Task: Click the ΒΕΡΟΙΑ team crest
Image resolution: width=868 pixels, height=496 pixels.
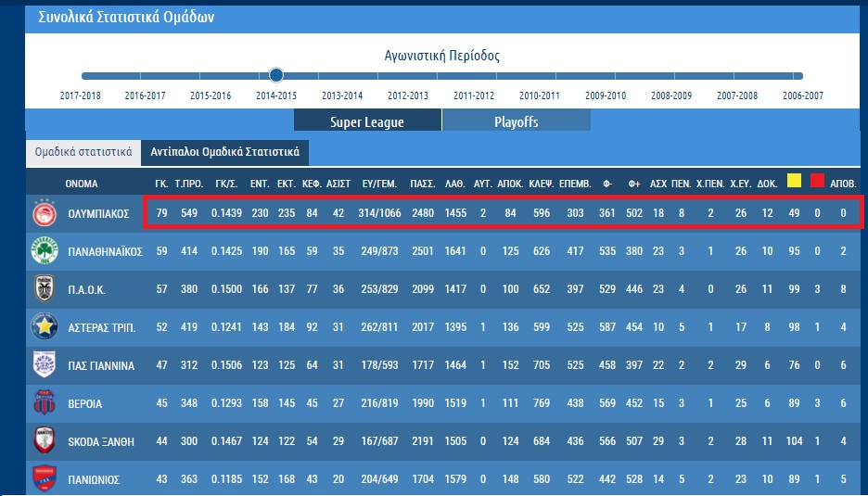Action: point(45,403)
